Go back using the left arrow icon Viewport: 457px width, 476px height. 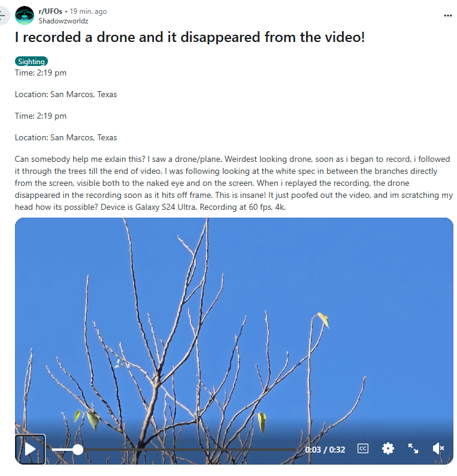click(2, 16)
